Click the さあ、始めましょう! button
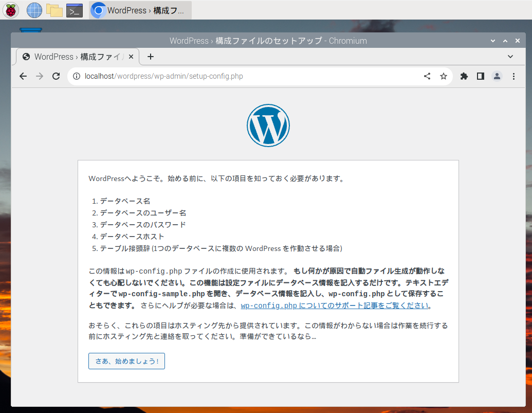This screenshot has width=532, height=413. coord(126,361)
